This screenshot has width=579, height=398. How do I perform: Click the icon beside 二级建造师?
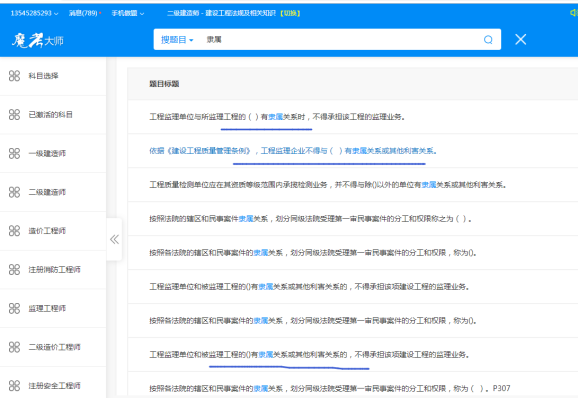[14, 192]
